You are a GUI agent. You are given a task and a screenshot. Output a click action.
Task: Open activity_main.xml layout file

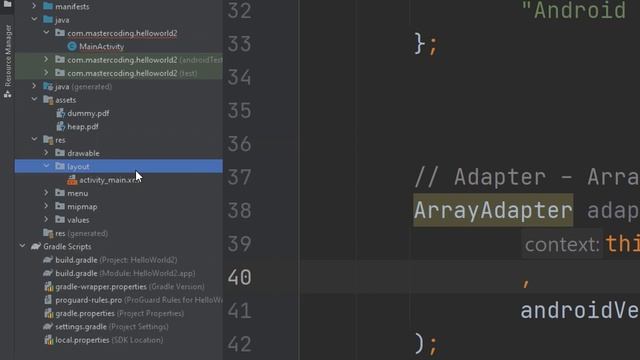(x=109, y=180)
